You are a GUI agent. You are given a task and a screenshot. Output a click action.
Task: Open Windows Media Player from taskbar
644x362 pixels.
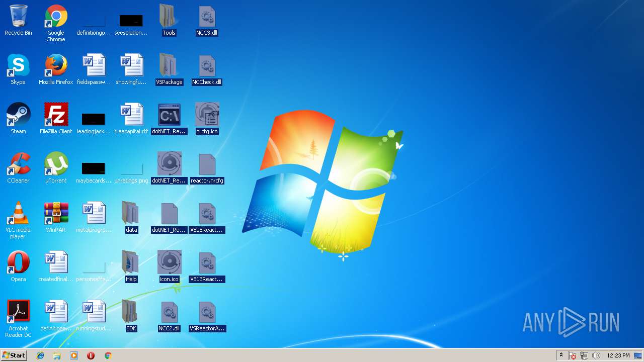point(74,355)
